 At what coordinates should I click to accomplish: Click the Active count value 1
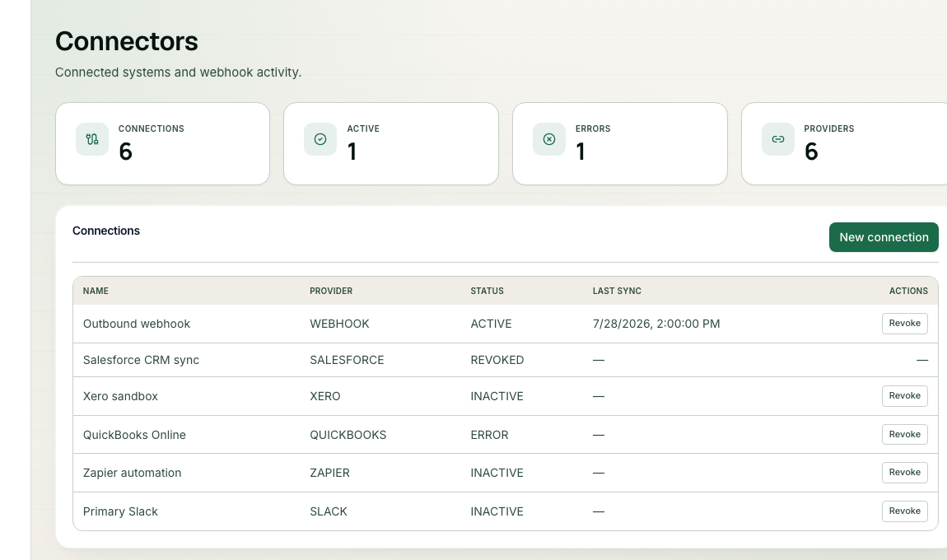[x=352, y=152]
